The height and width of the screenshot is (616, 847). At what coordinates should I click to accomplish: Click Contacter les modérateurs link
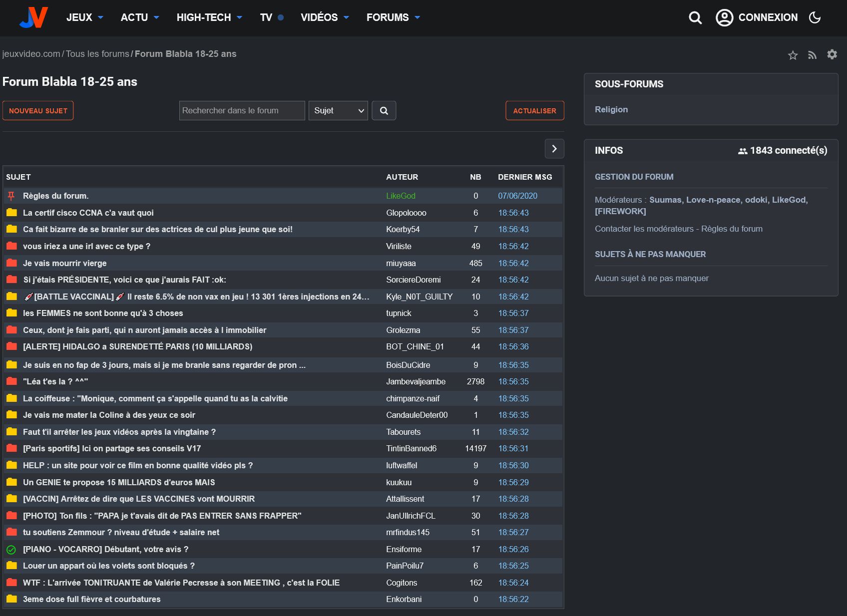click(x=644, y=229)
